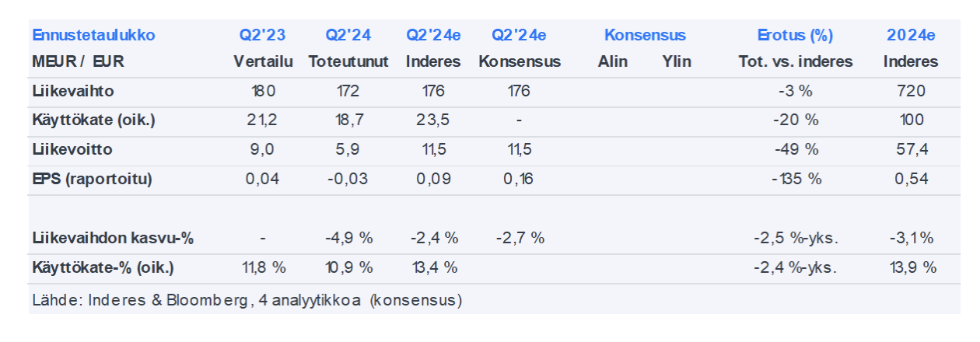980x342 pixels.
Task: Click the Toteutunut column subheader
Action: 348,61
